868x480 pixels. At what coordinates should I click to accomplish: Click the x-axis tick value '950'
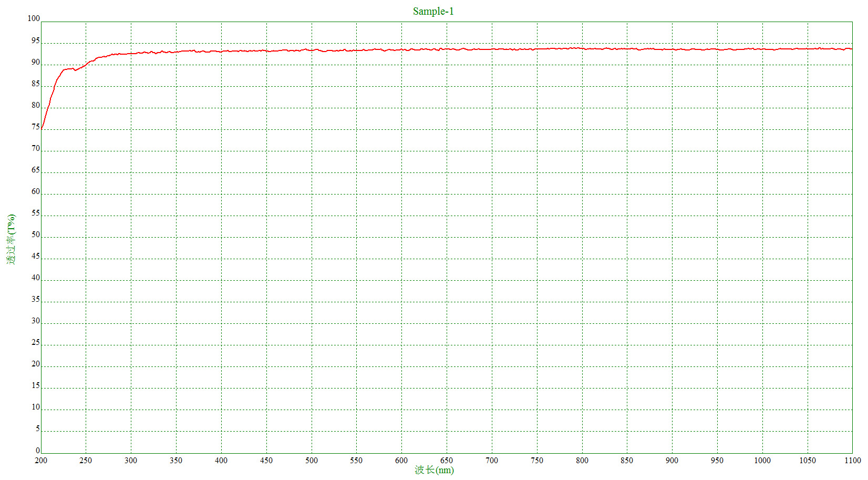(717, 461)
